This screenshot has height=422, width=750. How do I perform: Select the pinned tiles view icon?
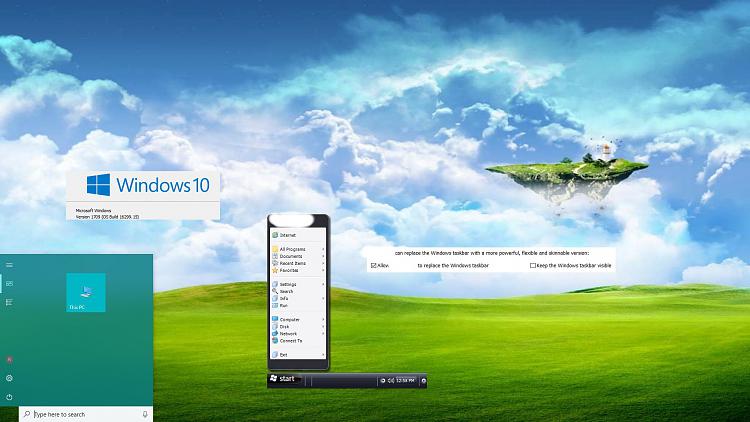pyautogui.click(x=9, y=284)
